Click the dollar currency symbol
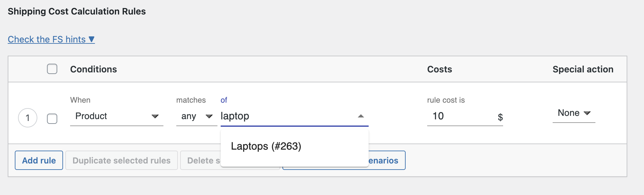The height and width of the screenshot is (195, 644). [500, 117]
